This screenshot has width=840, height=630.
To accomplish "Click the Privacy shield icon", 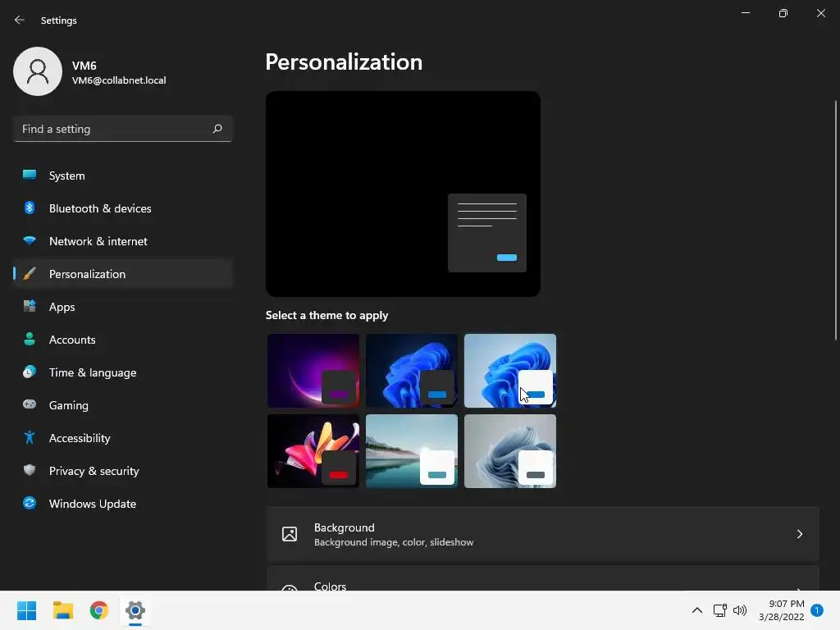I will point(30,470).
